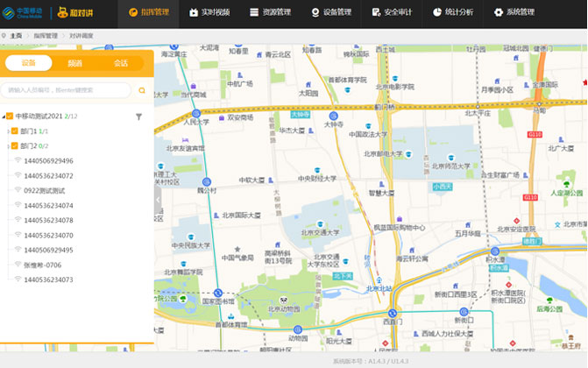Screen dimensions: 588x368
Task: Click 北京动物园 panda map icon
Action: 284,301
